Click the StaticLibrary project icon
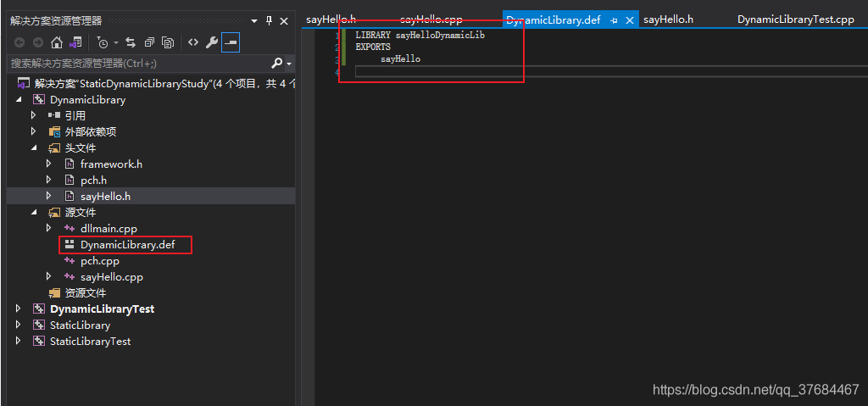 39,325
